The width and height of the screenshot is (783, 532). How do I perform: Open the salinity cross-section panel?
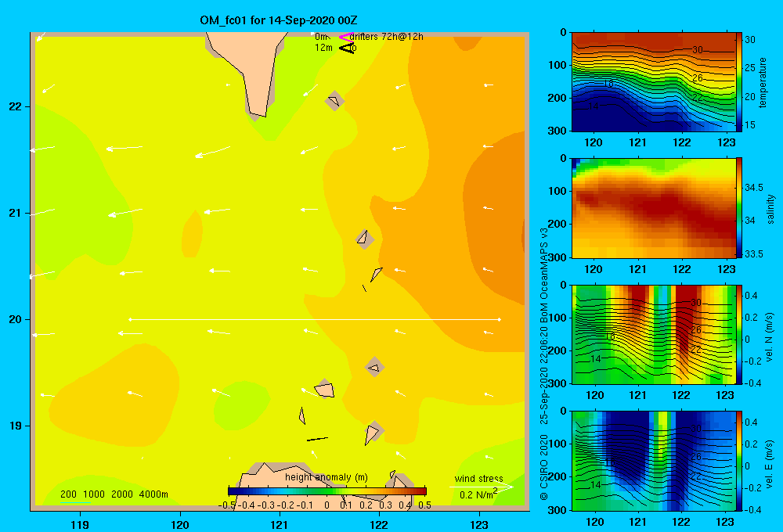pyautogui.click(x=654, y=208)
